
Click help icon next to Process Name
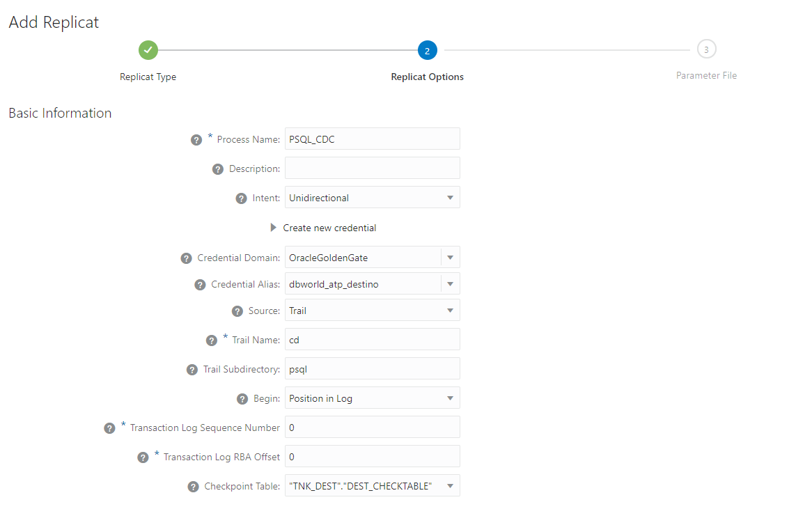pyautogui.click(x=196, y=139)
